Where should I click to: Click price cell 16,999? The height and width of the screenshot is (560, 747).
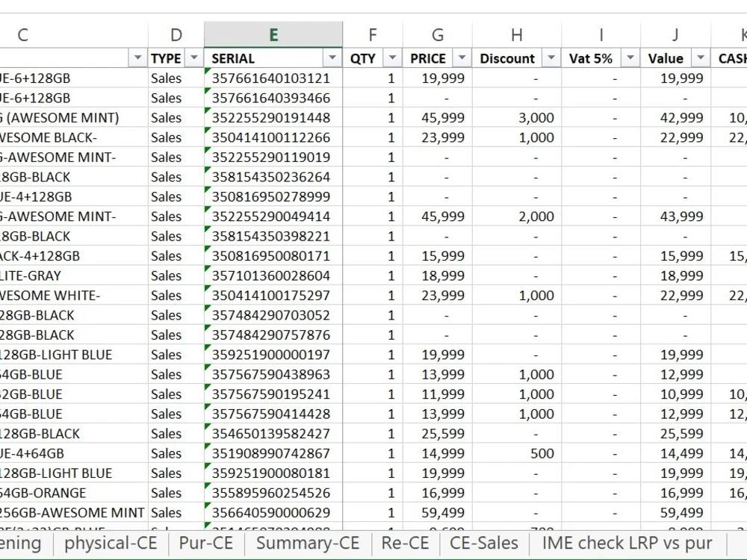[x=437, y=493]
